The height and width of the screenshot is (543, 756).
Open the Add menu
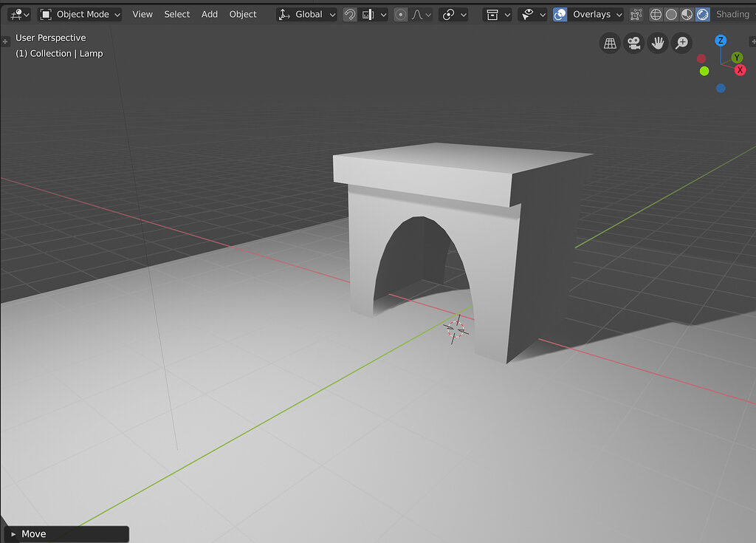tap(209, 14)
